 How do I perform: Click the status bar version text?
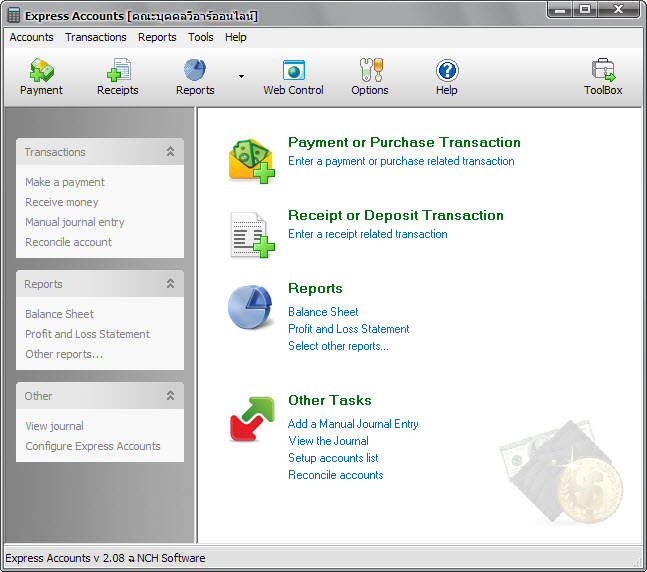[x=105, y=558]
